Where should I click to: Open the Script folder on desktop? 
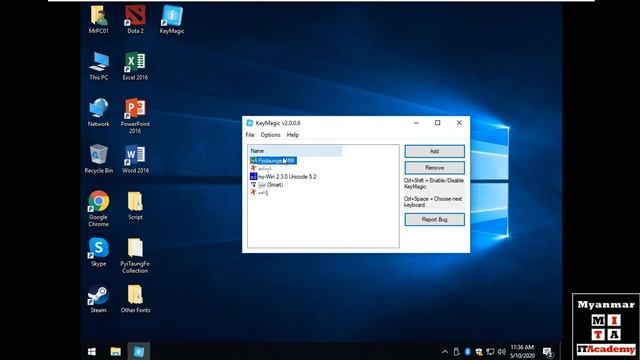point(135,206)
